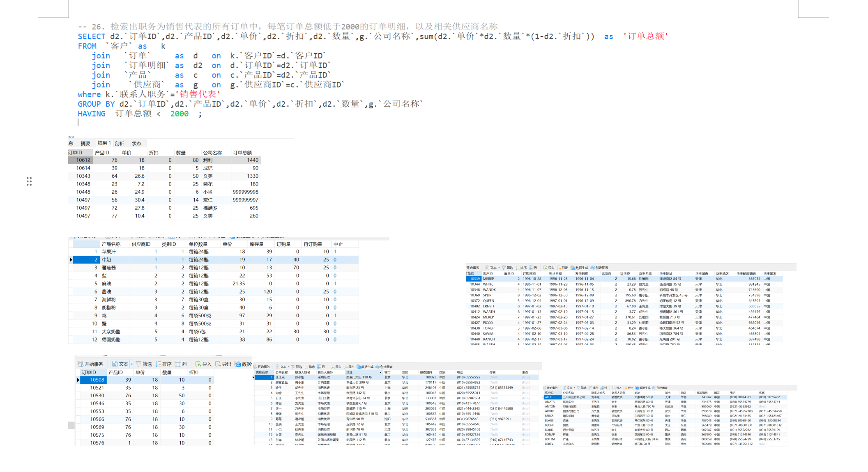Click 导入 in orders table toolbar
The image size is (868, 472).
click(549, 268)
